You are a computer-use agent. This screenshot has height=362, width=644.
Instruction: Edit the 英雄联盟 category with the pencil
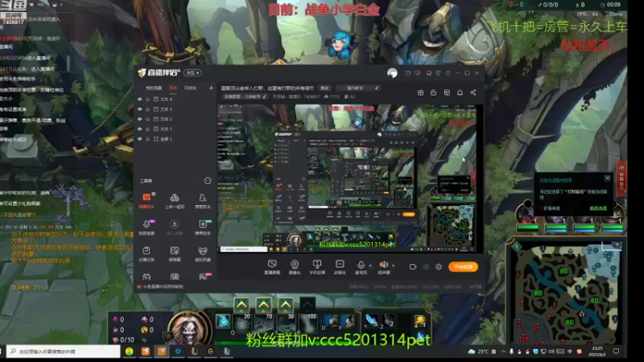[x=265, y=97]
